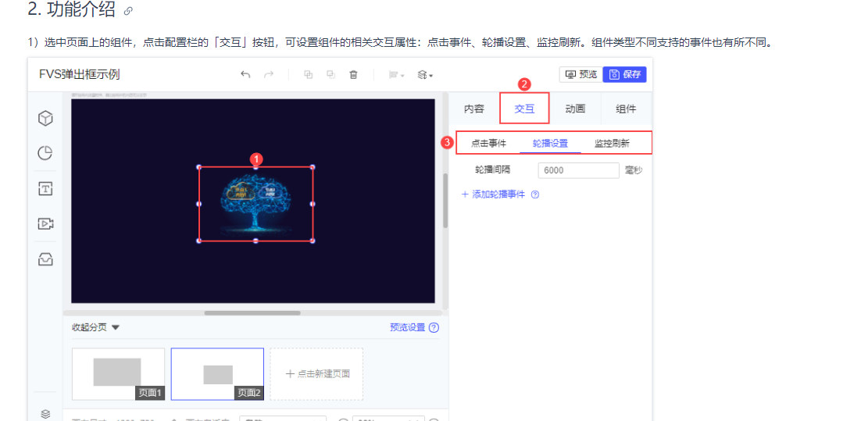Viewport: 868px width, 421px height.
Task: Open the pie chart icon in sidebar
Action: [x=45, y=153]
